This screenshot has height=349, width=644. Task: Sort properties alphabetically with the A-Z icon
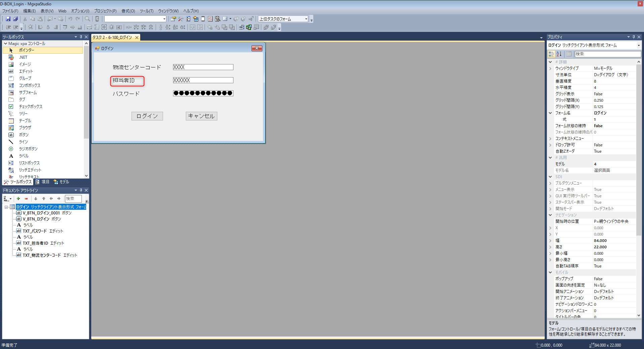(559, 54)
